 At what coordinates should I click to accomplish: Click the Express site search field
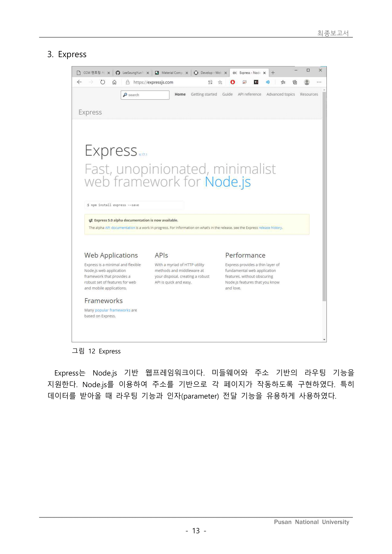click(x=145, y=95)
